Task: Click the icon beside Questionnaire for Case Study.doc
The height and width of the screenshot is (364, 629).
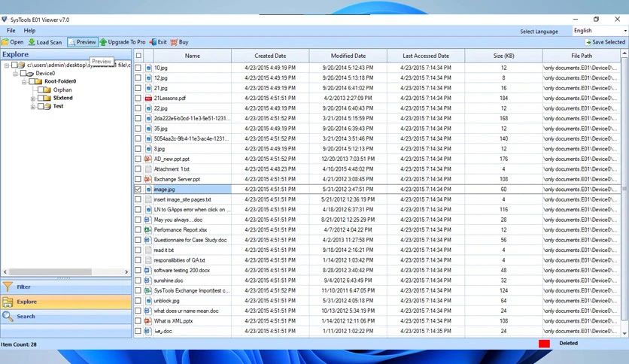Action: click(x=148, y=240)
